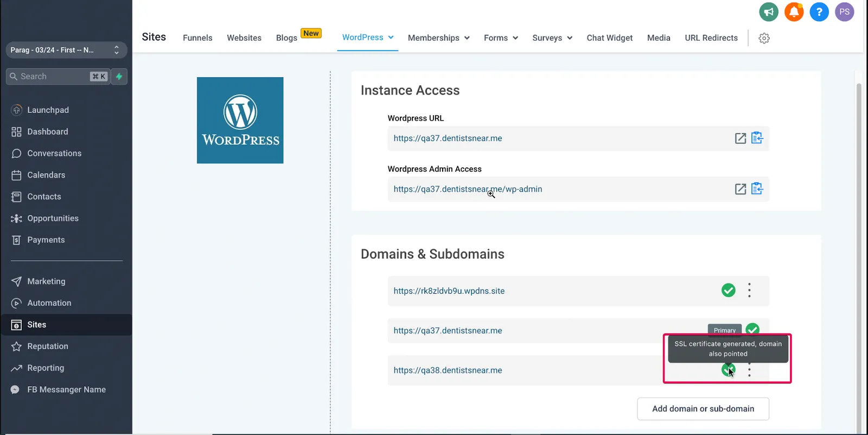The height and width of the screenshot is (435, 868).
Task: Click Add domain or sub-domain button
Action: point(703,409)
